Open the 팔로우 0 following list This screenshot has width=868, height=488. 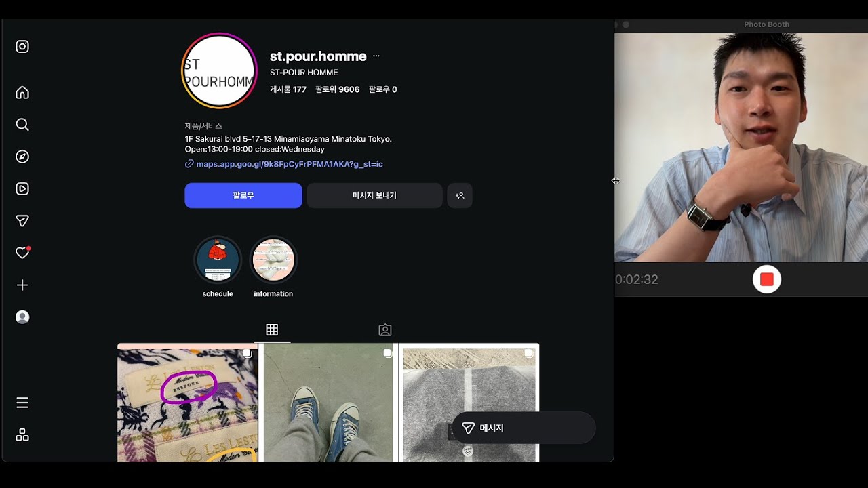[x=383, y=89]
